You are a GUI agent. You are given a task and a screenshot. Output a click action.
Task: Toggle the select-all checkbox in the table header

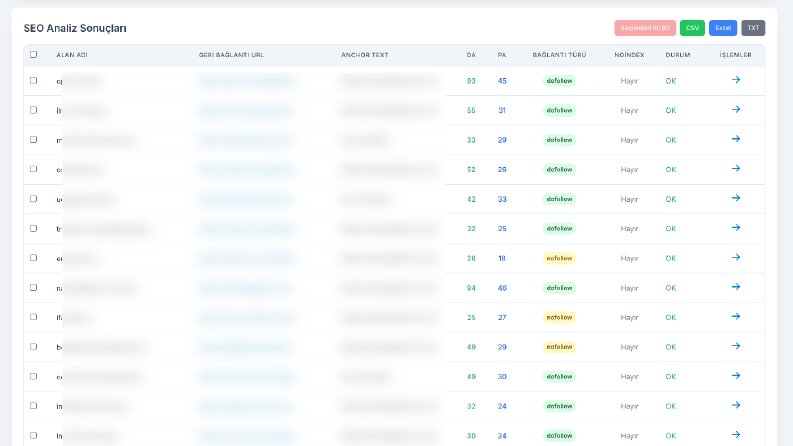(x=33, y=55)
